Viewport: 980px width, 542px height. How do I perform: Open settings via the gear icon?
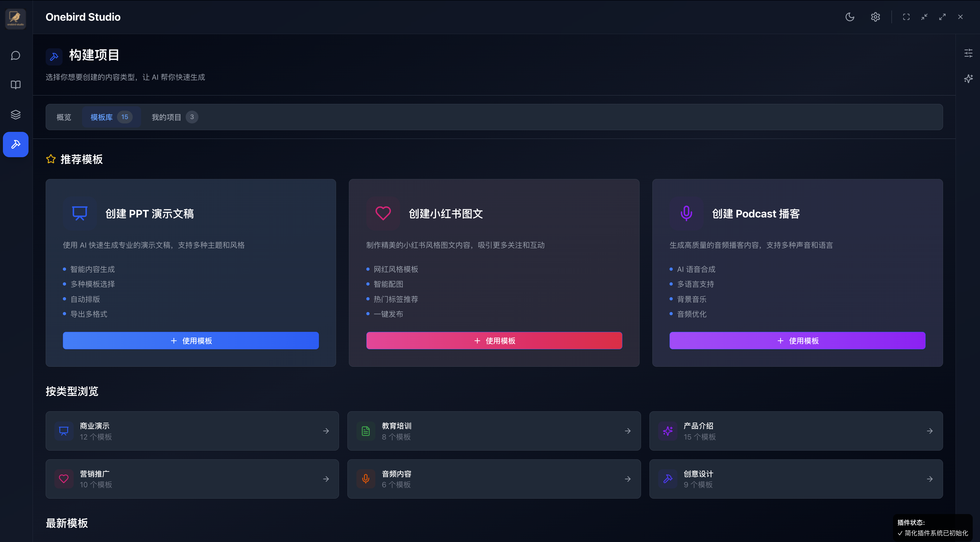875,17
